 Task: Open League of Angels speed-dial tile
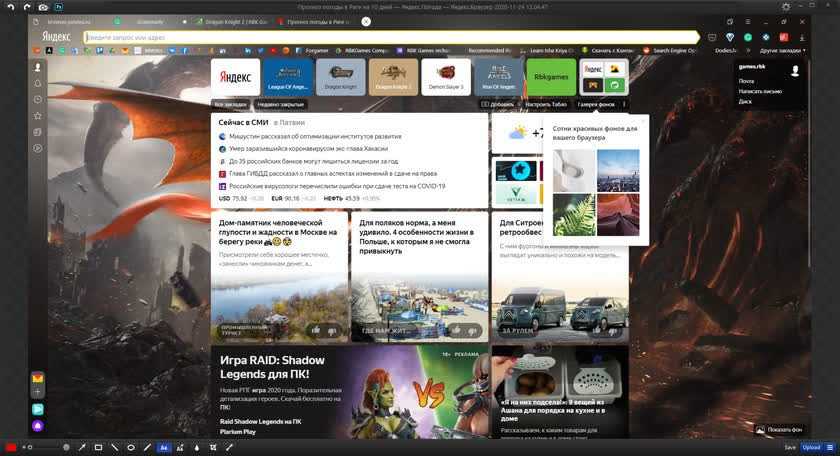click(288, 76)
